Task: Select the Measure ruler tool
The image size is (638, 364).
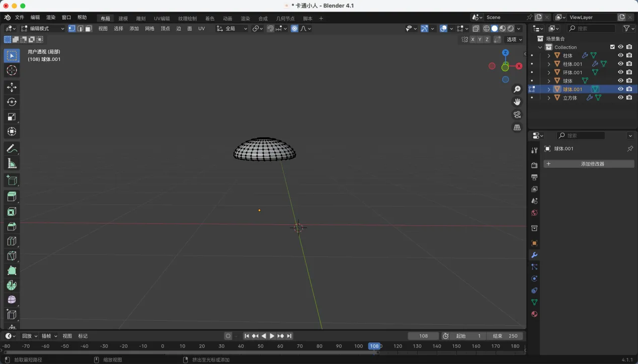Action: 12,163
